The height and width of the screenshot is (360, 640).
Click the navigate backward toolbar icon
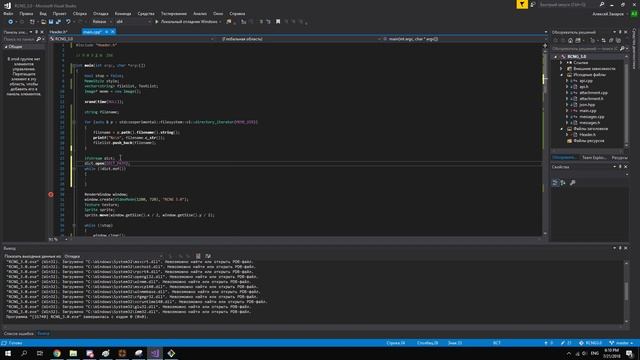11,22
